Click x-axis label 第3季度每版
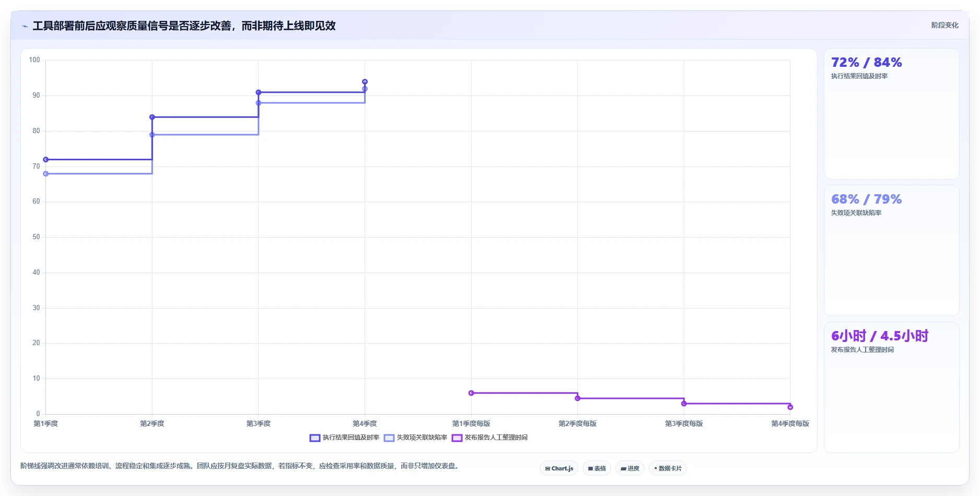980x496 pixels. pos(684,423)
